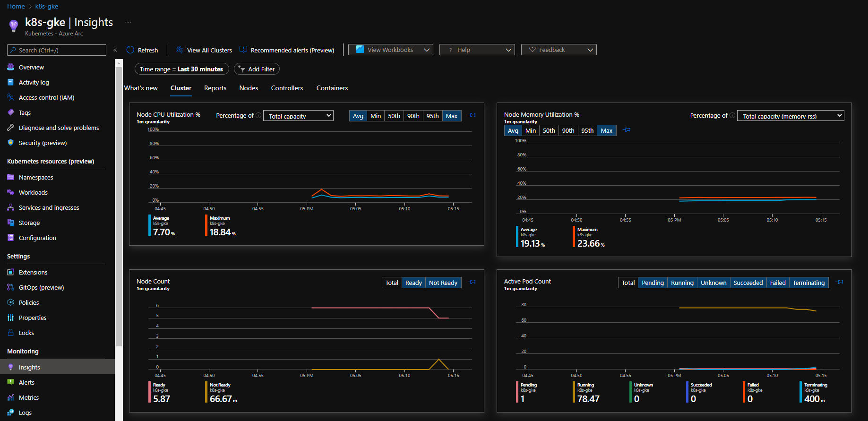Click the Diagnose and solve problems wrench icon
868x421 pixels.
coord(10,128)
